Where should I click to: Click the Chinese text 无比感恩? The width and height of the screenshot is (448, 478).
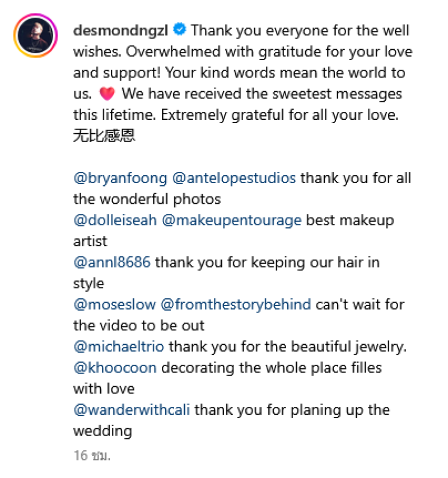click(x=104, y=136)
